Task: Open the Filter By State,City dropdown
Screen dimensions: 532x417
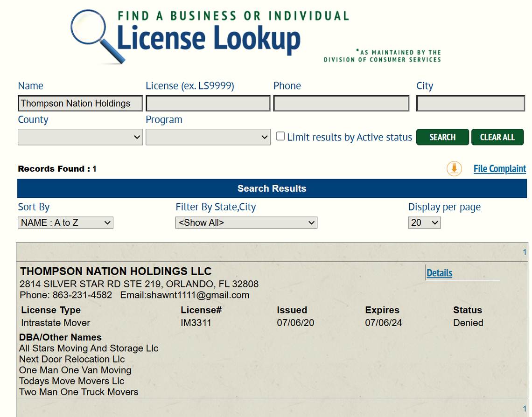Action: 246,222
